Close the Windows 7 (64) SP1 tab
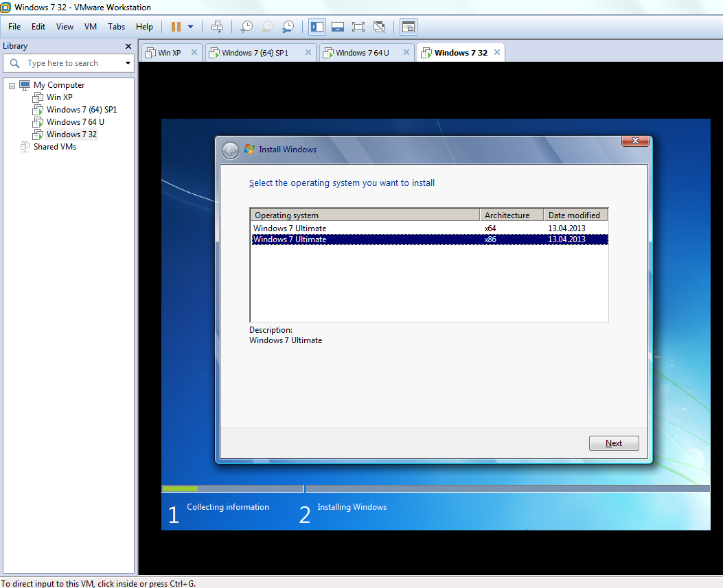Screen dimensions: 723x588 pos(308,52)
